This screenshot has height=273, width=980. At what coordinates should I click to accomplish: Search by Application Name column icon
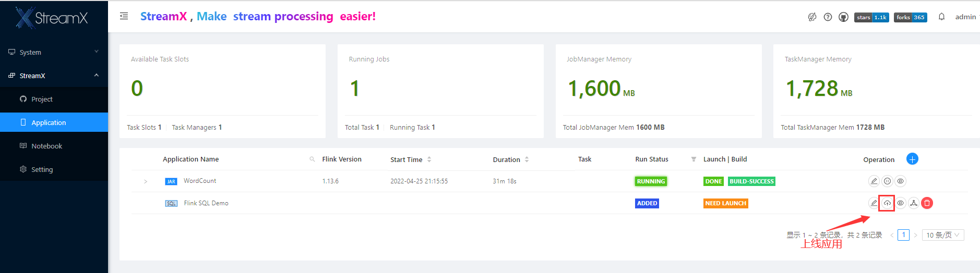point(312,159)
